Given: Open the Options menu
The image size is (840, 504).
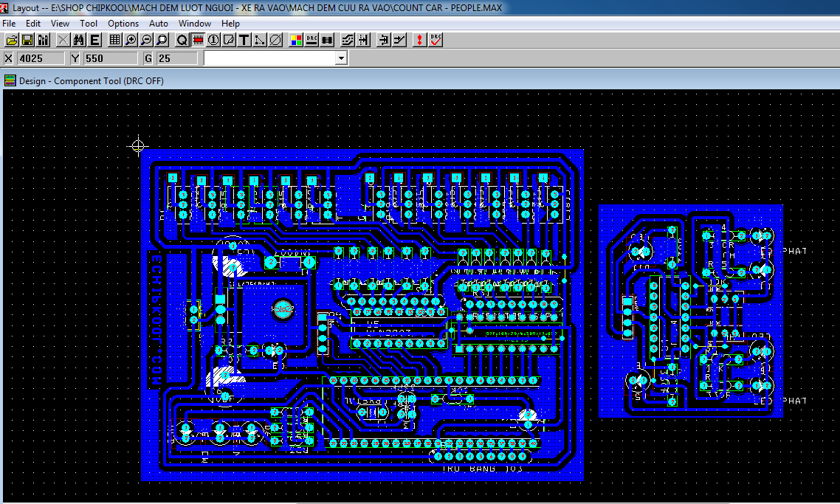Looking at the screenshot, I should [x=123, y=23].
